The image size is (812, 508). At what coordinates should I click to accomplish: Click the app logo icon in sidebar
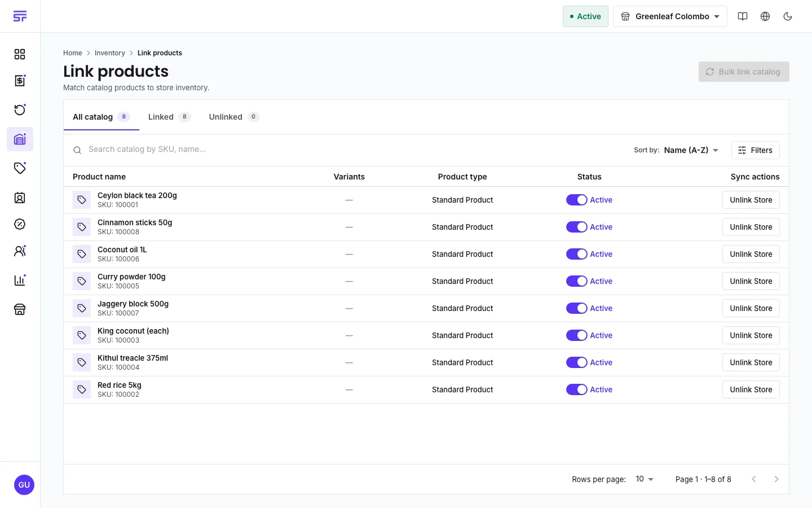click(x=20, y=16)
